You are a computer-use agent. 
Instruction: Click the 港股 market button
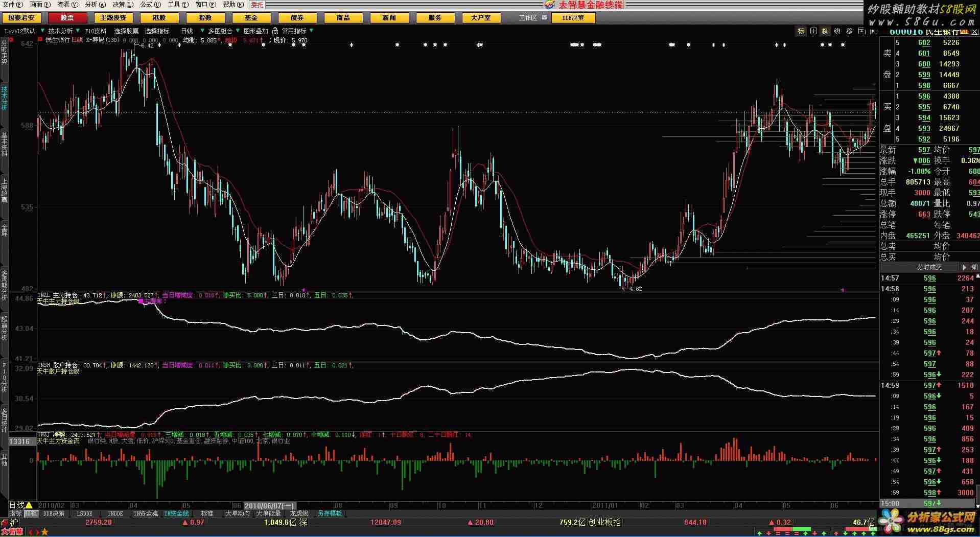click(x=159, y=18)
